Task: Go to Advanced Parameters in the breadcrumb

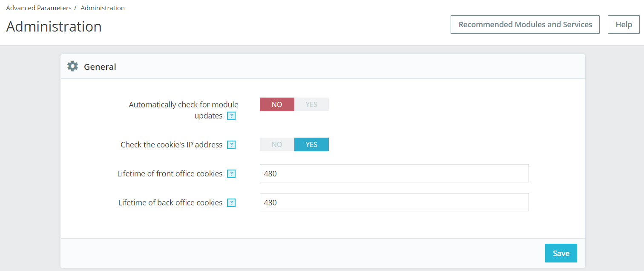Action: click(x=39, y=8)
